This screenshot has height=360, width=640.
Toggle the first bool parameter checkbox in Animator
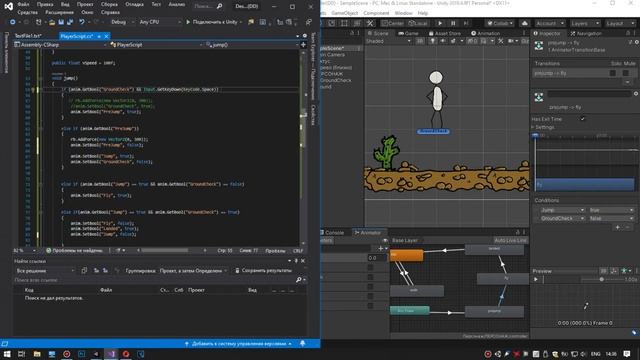[x=370, y=267]
